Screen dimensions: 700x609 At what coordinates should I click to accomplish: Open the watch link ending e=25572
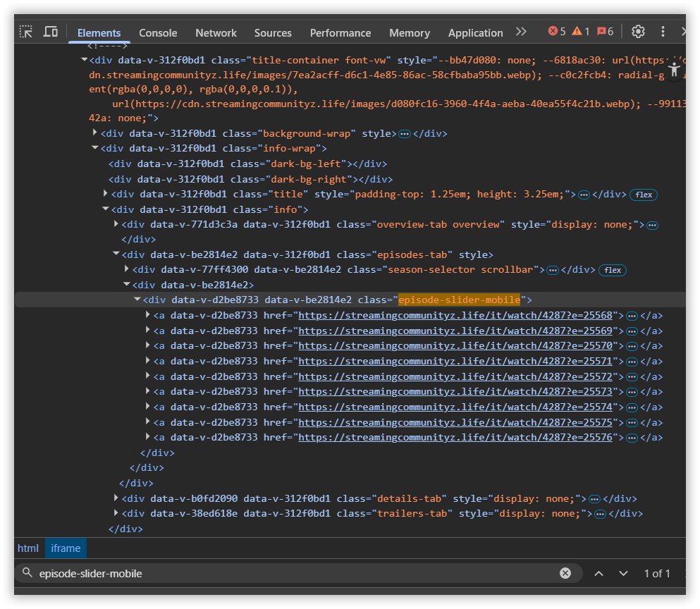click(456, 376)
